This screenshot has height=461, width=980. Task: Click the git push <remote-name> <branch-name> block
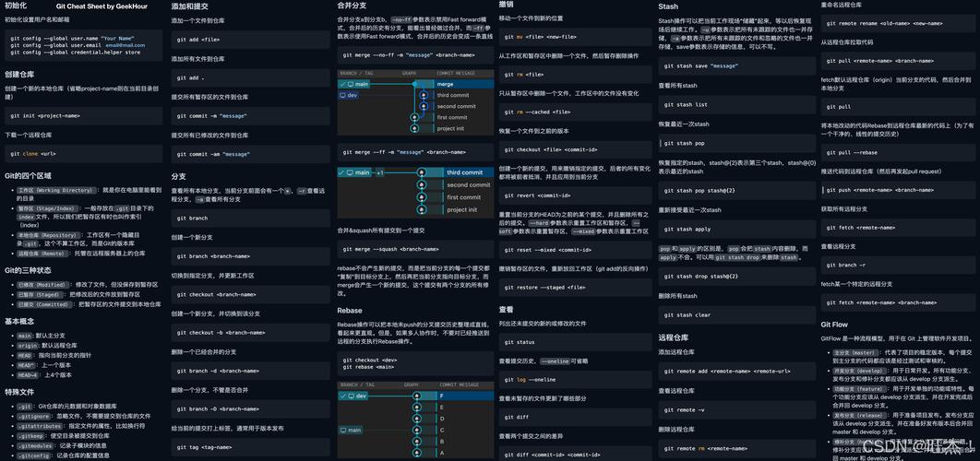click(x=898, y=190)
